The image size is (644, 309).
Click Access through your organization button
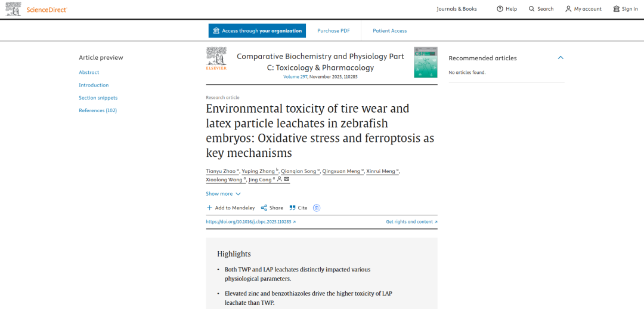pyautogui.click(x=257, y=30)
